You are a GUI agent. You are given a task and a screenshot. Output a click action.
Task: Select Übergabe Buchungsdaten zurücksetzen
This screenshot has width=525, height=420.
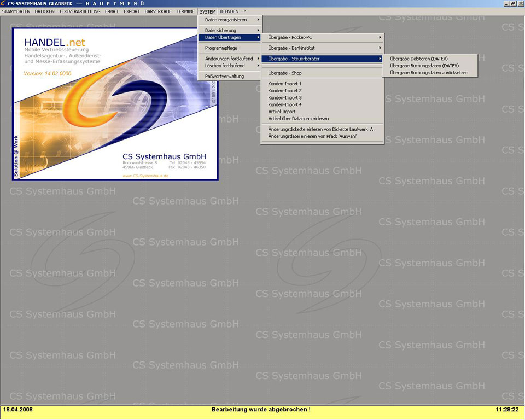[x=429, y=72]
